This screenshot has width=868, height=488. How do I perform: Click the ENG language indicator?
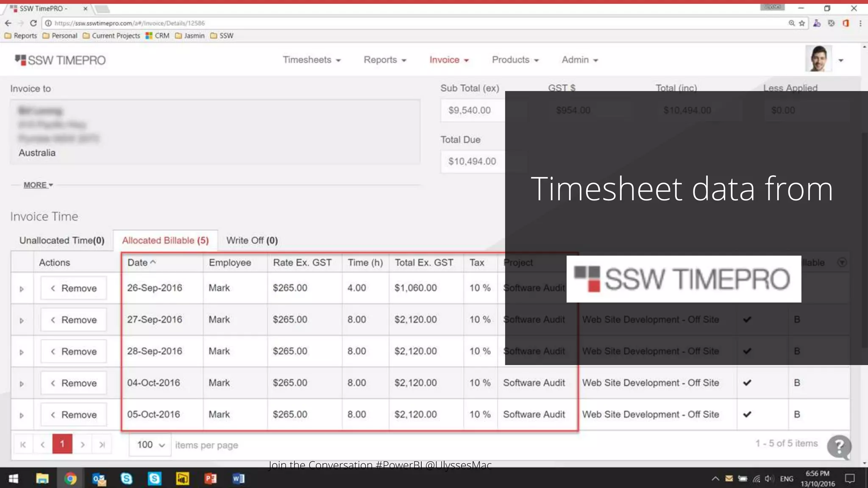[787, 479]
